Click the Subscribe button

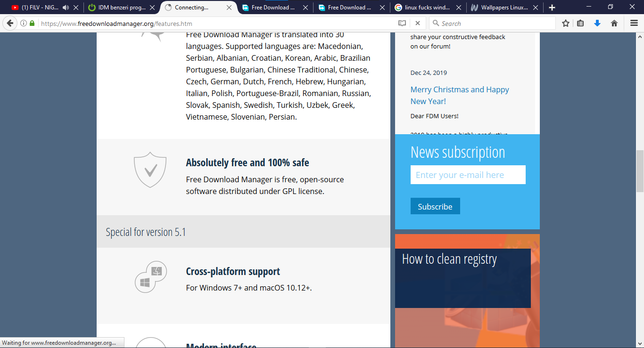pyautogui.click(x=435, y=206)
